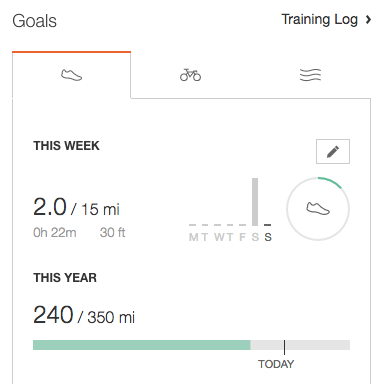Select Wednesday in the weekly chart
The image size is (389, 384).
(x=219, y=237)
